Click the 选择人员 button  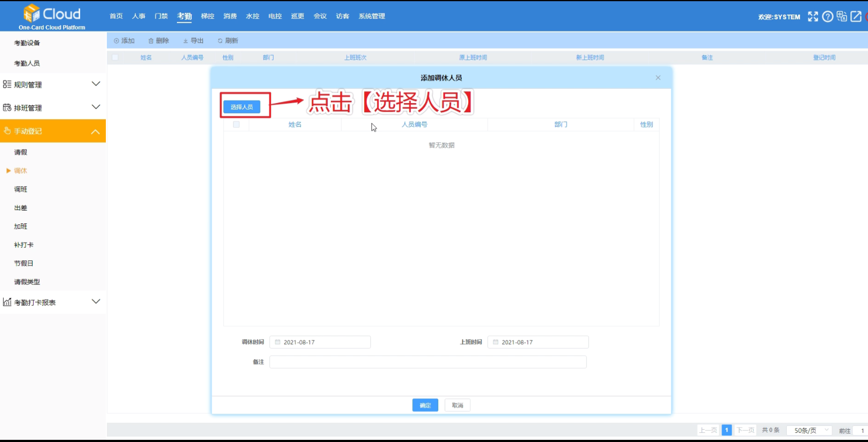click(242, 107)
